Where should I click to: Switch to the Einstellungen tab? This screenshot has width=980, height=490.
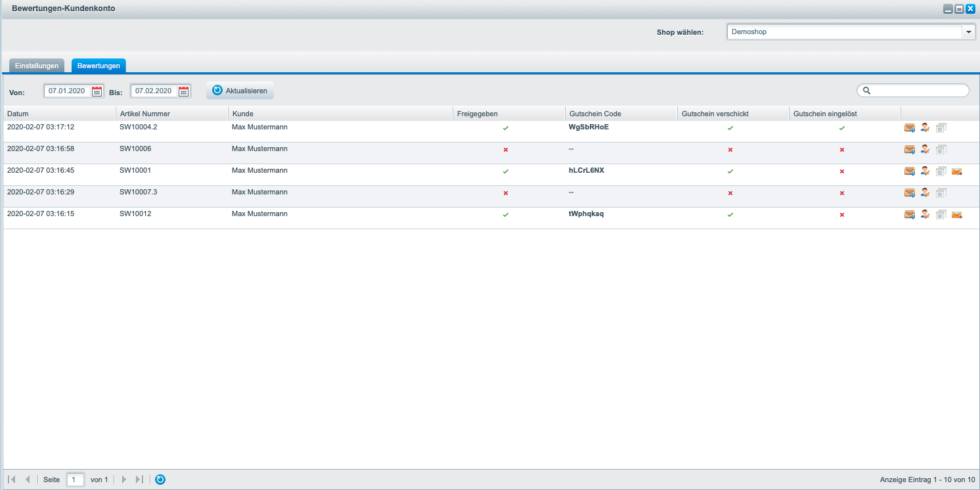pos(37,66)
